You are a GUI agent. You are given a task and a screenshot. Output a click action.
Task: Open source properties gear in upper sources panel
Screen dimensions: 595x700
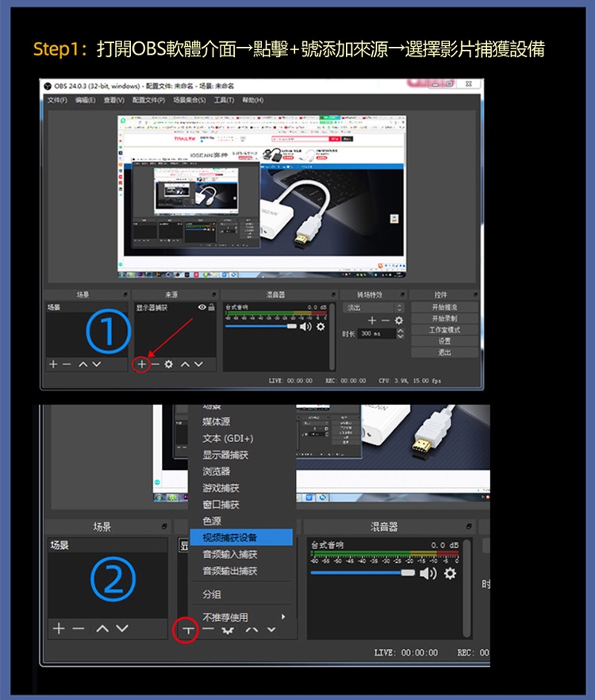(169, 364)
